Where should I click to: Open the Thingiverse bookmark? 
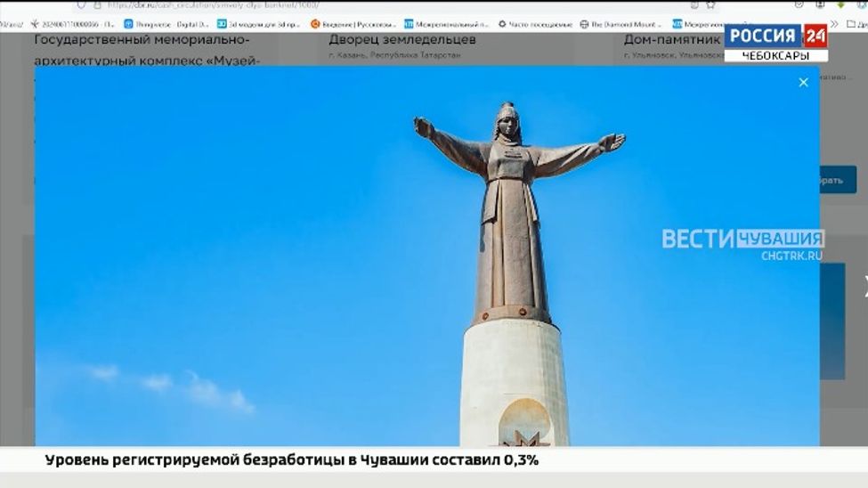[x=166, y=24]
